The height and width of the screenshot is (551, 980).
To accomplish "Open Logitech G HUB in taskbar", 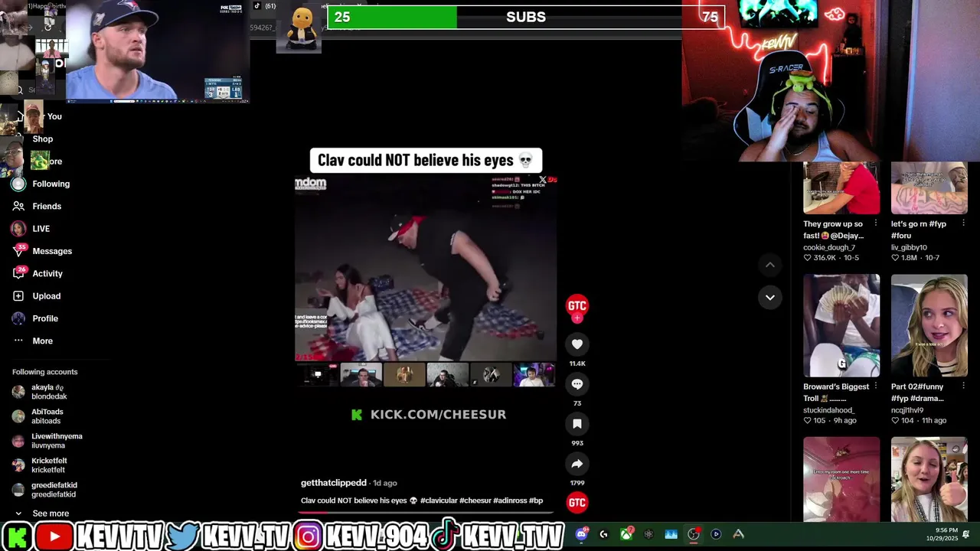I will click(604, 534).
